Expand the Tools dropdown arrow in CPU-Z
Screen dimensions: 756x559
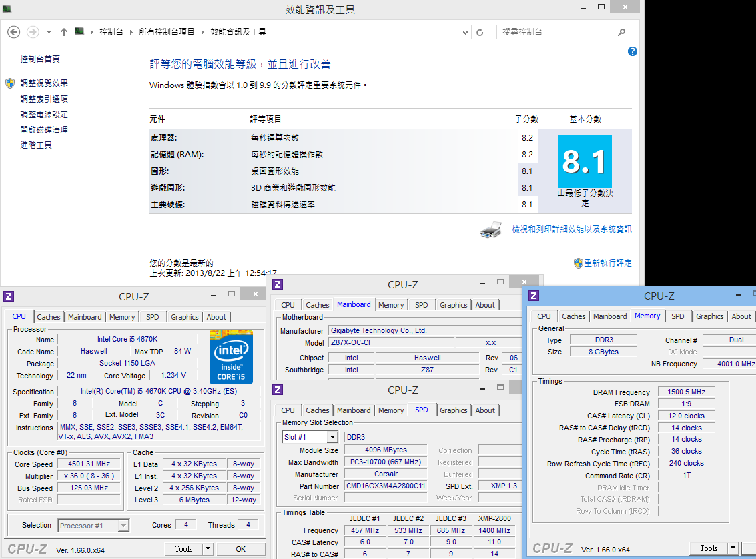(x=208, y=549)
